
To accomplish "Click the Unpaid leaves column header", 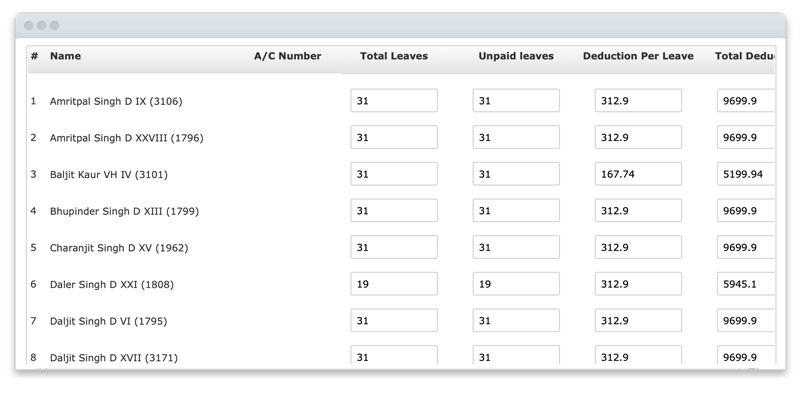I will point(516,56).
